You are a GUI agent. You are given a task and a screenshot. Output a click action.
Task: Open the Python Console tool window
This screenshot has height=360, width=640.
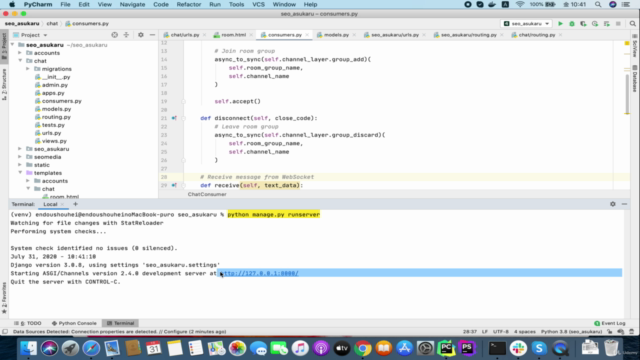pyautogui.click(x=74, y=323)
